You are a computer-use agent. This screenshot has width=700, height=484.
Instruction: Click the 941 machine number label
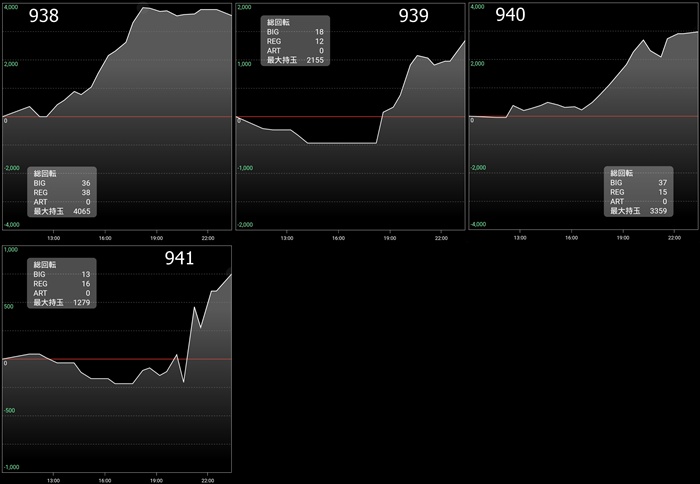[179, 258]
